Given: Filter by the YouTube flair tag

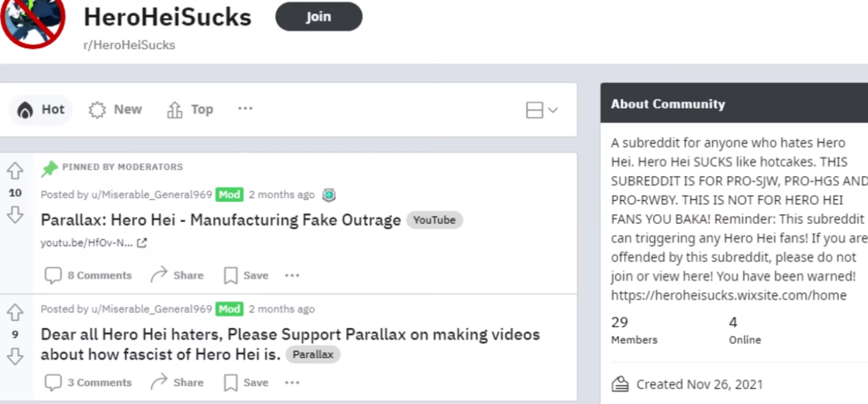Looking at the screenshot, I should coord(434,220).
